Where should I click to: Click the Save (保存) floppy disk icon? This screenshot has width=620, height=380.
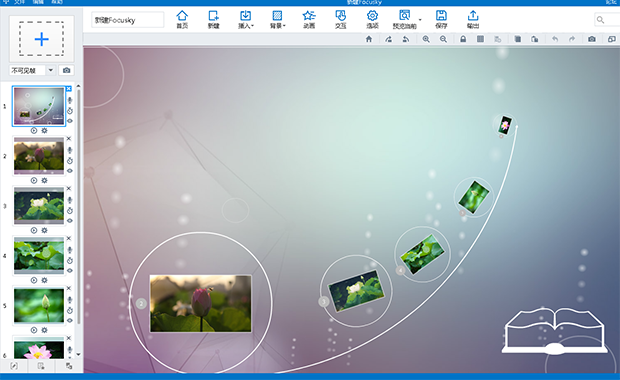tap(441, 19)
